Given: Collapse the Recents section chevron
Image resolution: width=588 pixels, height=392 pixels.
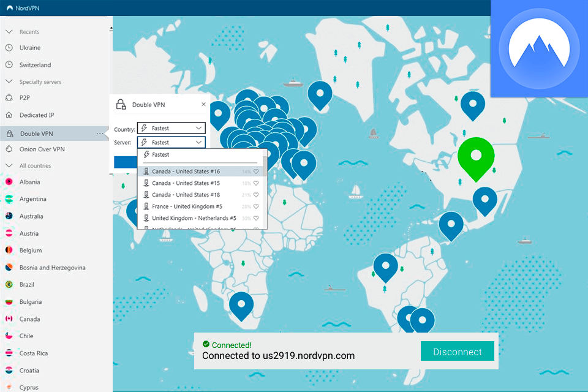Looking at the screenshot, I should [x=9, y=31].
